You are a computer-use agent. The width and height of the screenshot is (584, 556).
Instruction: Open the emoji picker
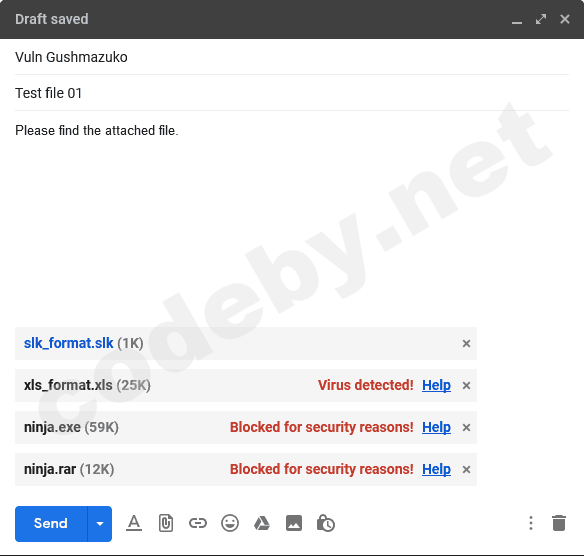[230, 523]
